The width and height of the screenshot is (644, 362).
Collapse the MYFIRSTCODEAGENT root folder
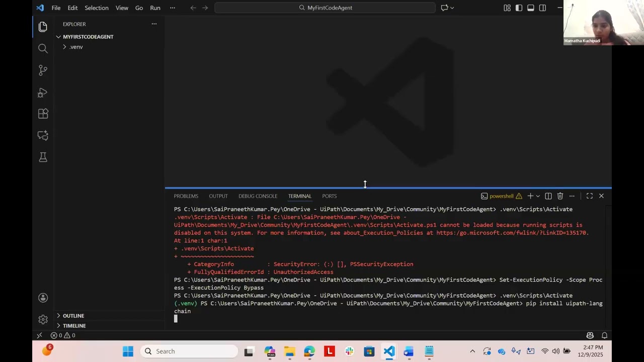pyautogui.click(x=88, y=37)
